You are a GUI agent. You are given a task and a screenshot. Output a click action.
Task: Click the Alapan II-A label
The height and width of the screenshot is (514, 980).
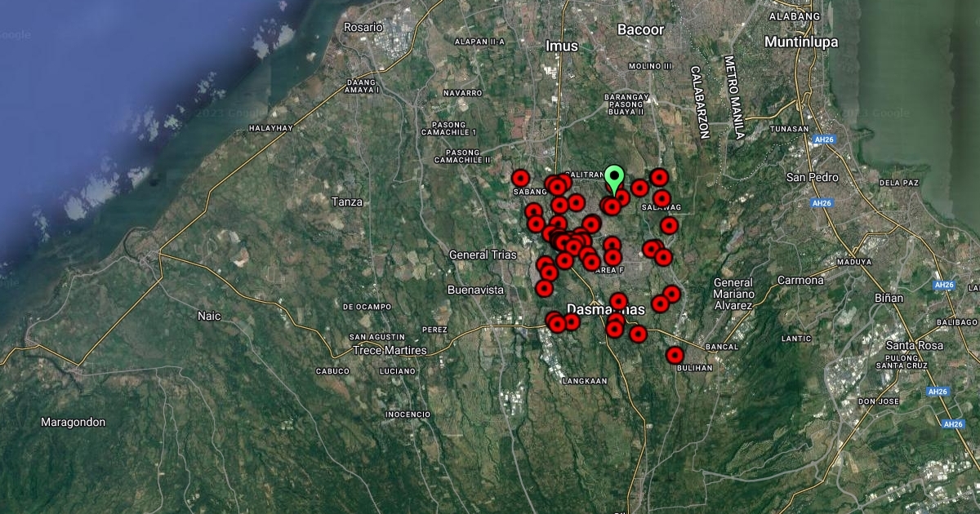click(479, 41)
